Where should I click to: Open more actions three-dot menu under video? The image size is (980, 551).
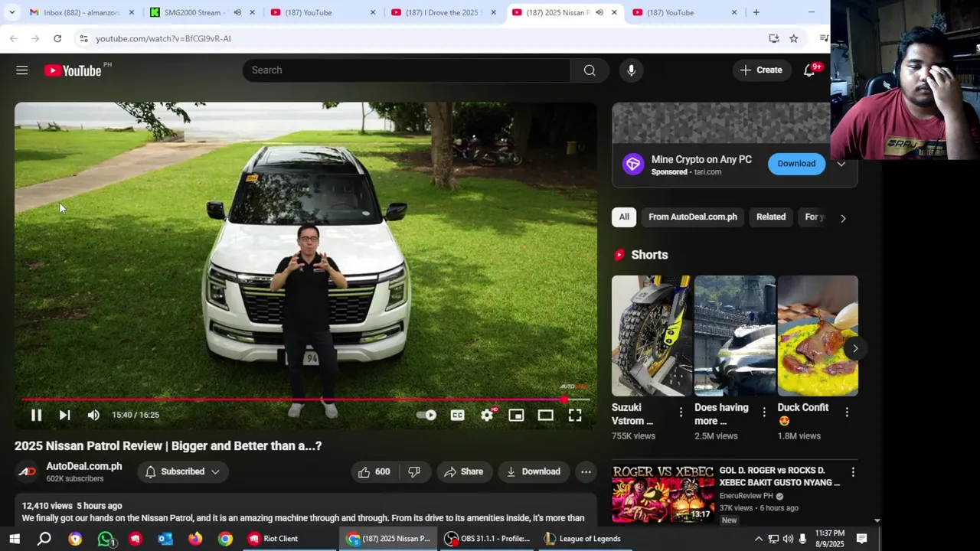tap(586, 471)
